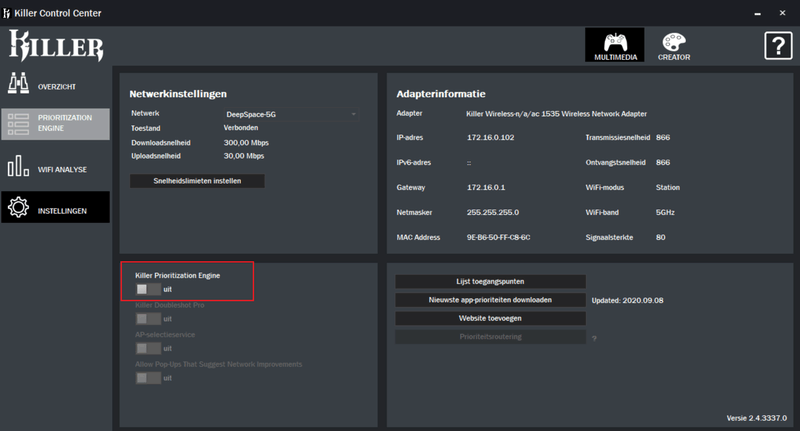Enable the AP-selectieservice switch
800x431 pixels.
(148, 348)
